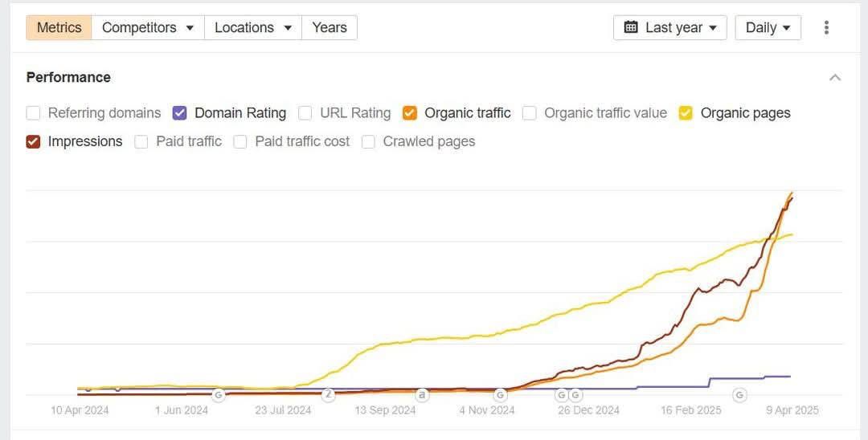
Task: Click the Performance section heading
Action: (x=68, y=77)
